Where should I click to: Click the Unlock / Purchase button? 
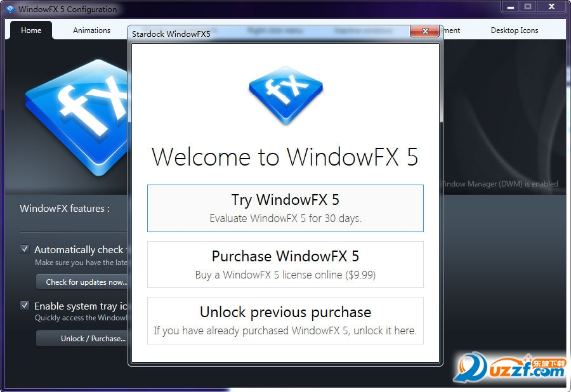click(x=82, y=338)
